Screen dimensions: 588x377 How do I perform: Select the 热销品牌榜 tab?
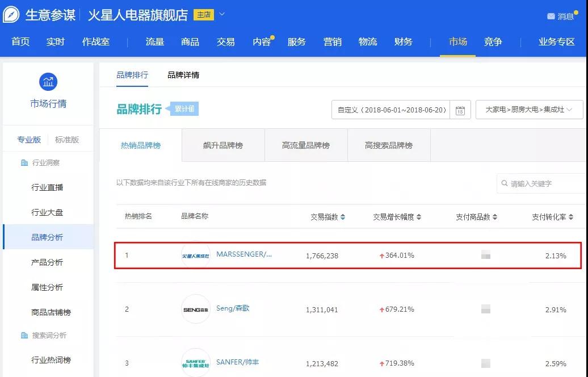click(x=141, y=145)
